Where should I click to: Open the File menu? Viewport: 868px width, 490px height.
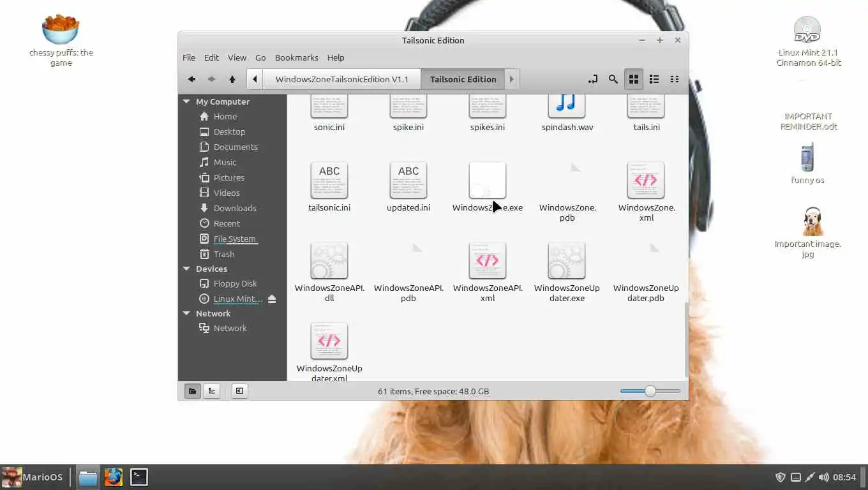(x=189, y=57)
